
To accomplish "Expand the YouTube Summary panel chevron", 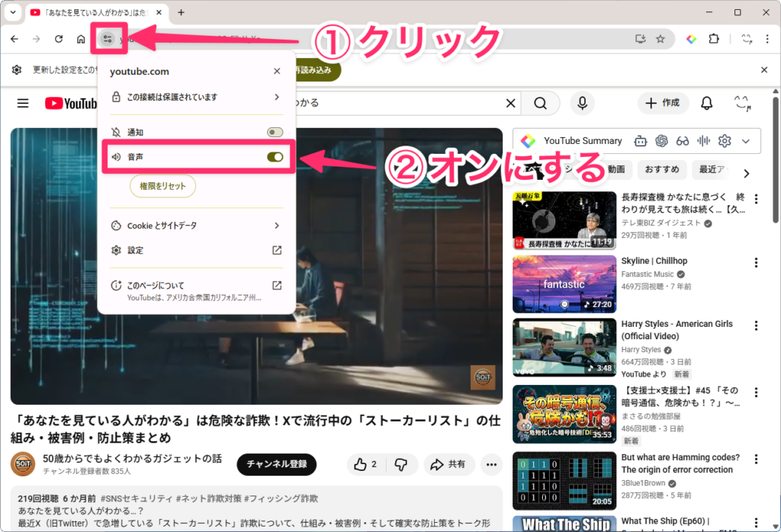I will [x=746, y=141].
